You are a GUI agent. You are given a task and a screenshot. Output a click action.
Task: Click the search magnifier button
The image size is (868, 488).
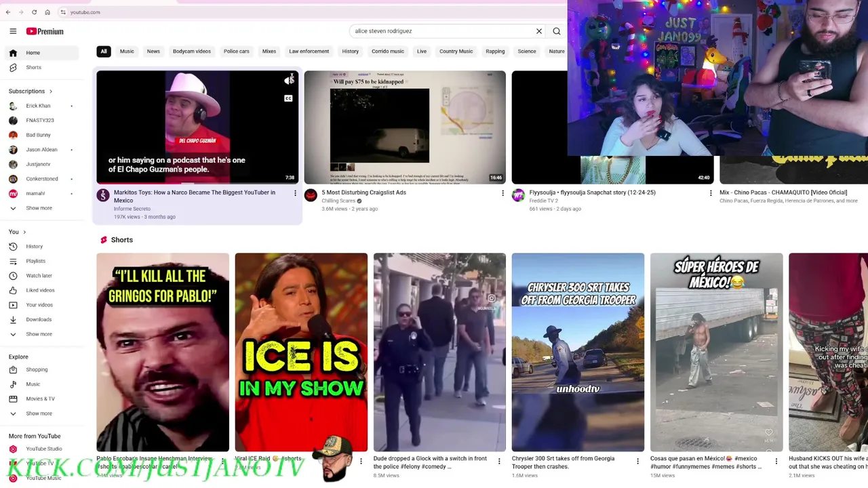[x=556, y=31]
